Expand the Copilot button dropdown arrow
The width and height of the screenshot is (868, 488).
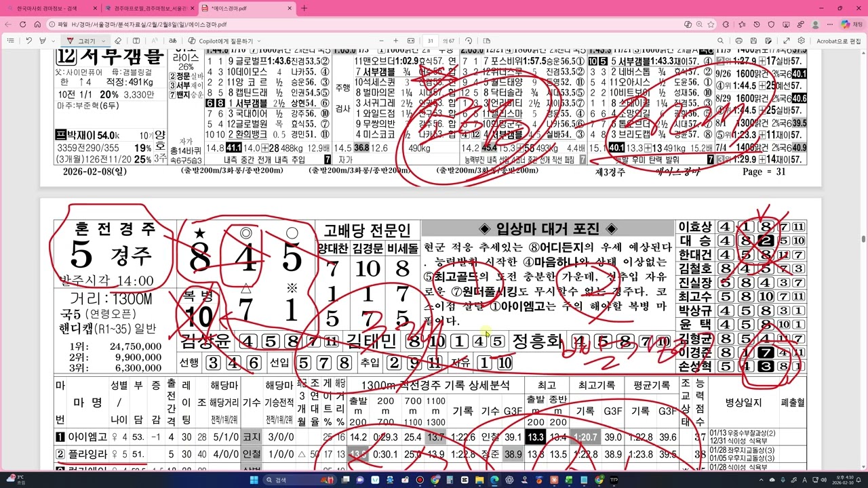click(259, 41)
